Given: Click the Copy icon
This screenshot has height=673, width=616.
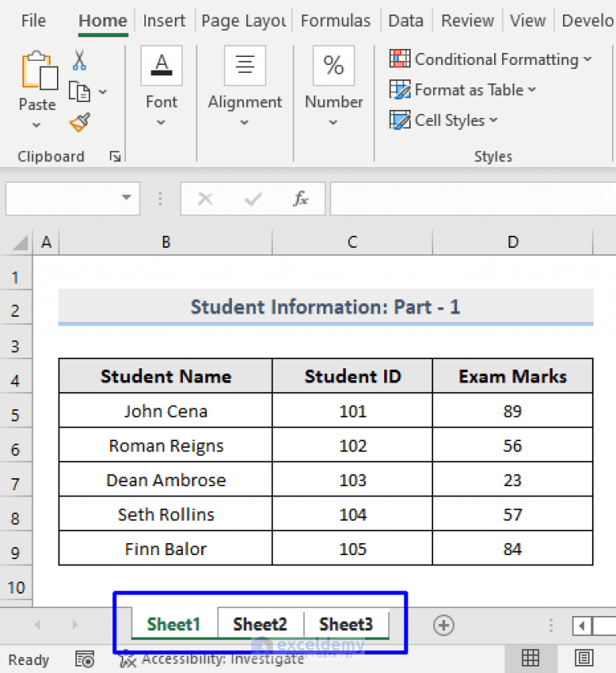Looking at the screenshot, I should coord(79,91).
